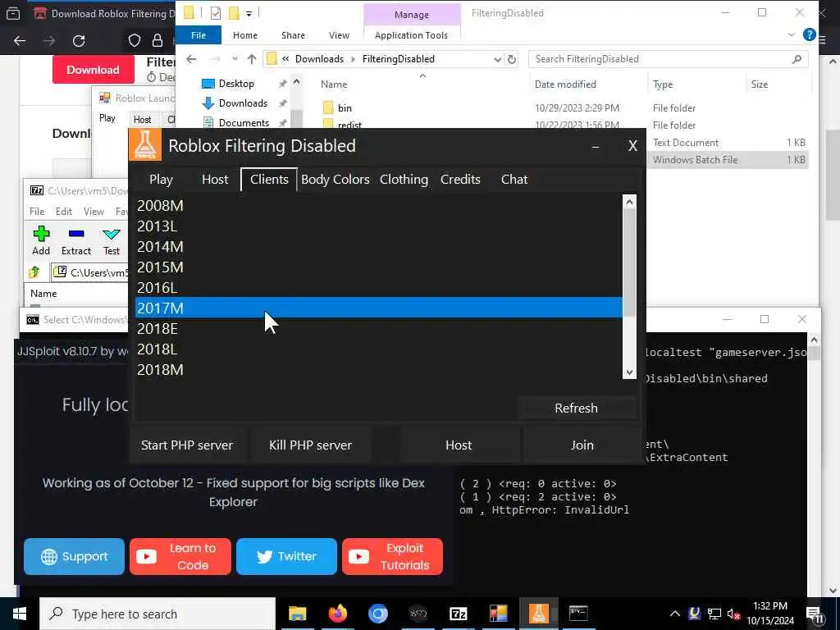
Task: Click 7-Zip Test button
Action: 112,240
